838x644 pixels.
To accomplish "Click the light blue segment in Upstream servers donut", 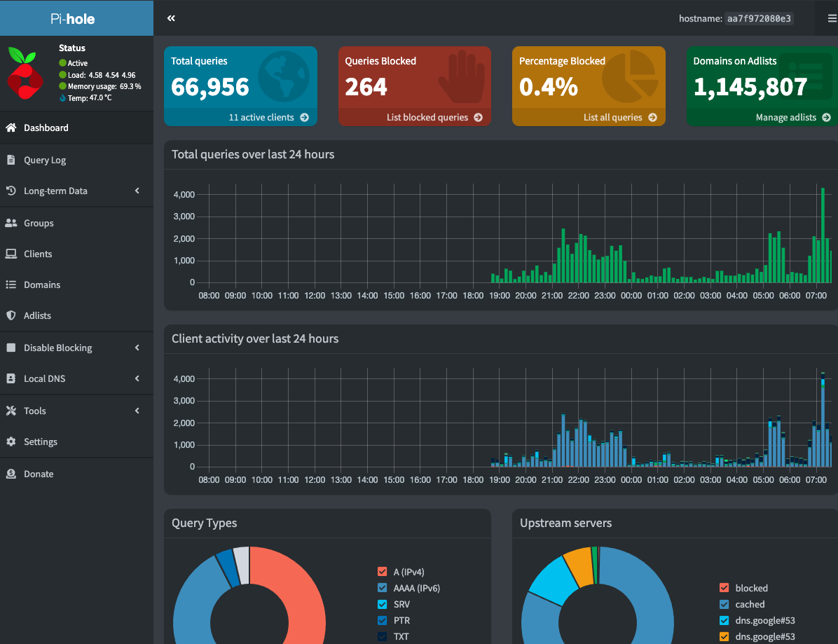I will pos(553,582).
